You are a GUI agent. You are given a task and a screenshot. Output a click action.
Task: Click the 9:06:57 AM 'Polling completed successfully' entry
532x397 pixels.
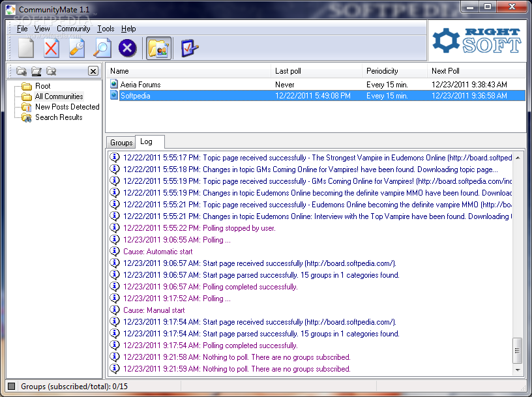pyautogui.click(x=211, y=287)
